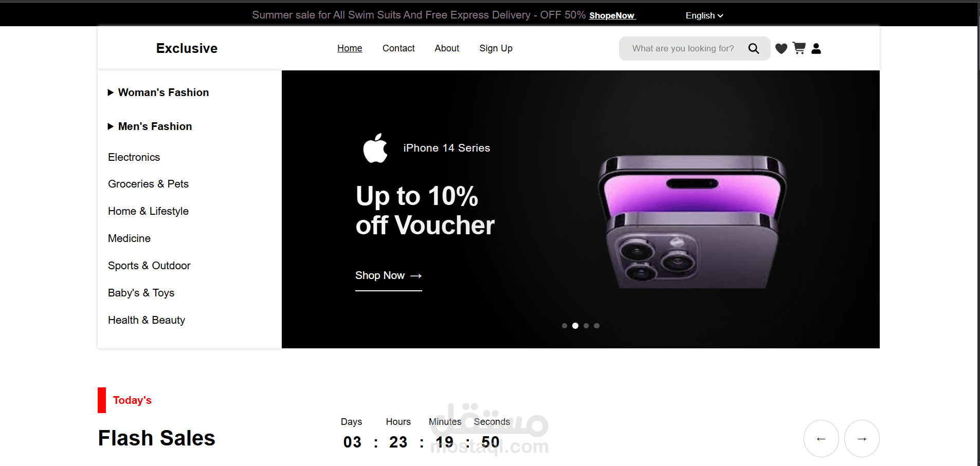This screenshot has height=466, width=980.
Task: Open the Electronics category
Action: (134, 157)
